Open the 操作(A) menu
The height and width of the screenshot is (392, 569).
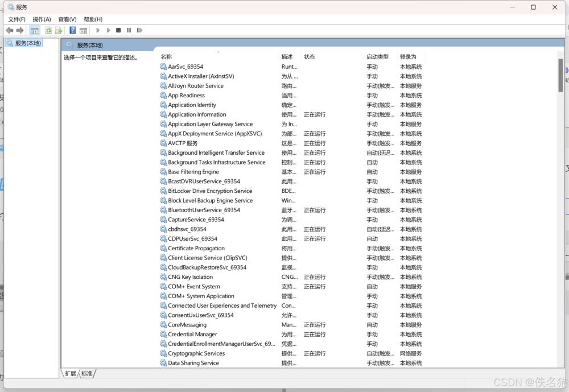[42, 19]
